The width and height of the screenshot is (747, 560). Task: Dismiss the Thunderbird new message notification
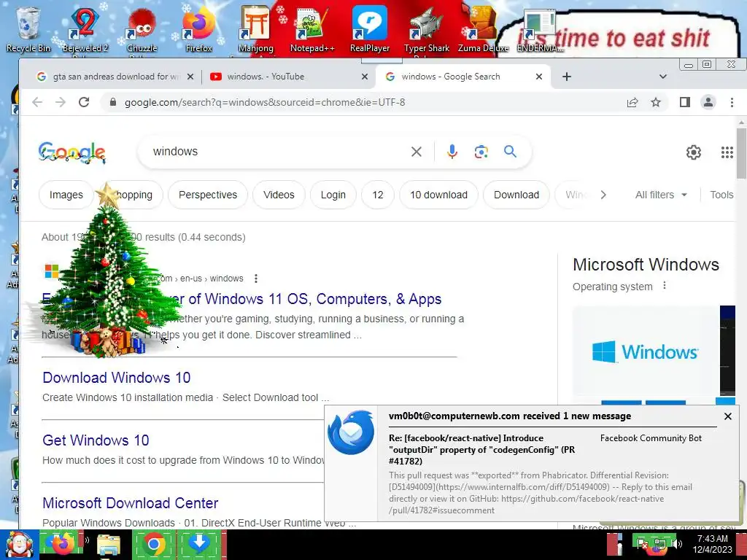pyautogui.click(x=727, y=416)
